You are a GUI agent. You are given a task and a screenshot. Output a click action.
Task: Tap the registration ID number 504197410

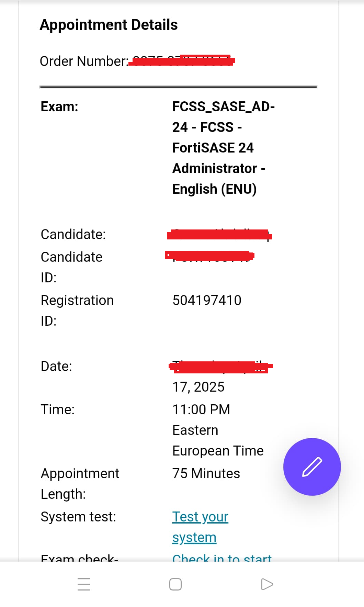coord(207,300)
